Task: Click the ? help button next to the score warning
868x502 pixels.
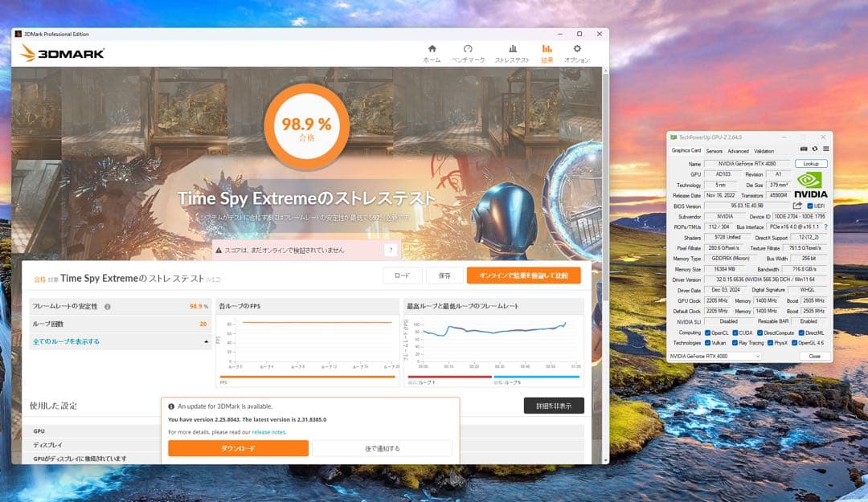Action: pyautogui.click(x=391, y=250)
